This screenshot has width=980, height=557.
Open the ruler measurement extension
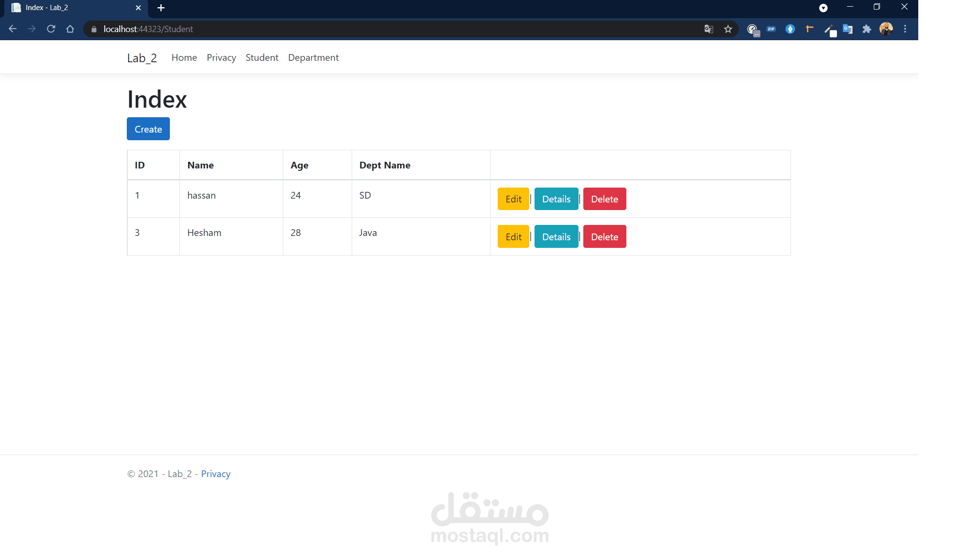(809, 29)
